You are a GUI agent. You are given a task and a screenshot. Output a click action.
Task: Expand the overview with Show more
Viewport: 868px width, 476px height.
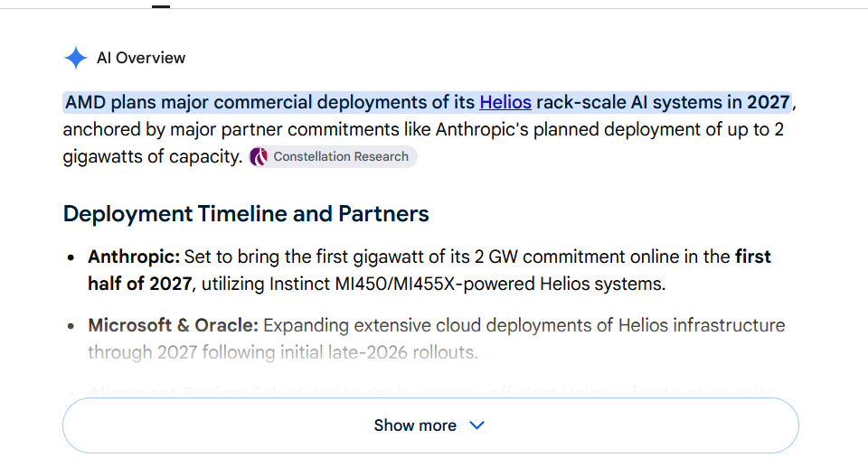coord(430,425)
